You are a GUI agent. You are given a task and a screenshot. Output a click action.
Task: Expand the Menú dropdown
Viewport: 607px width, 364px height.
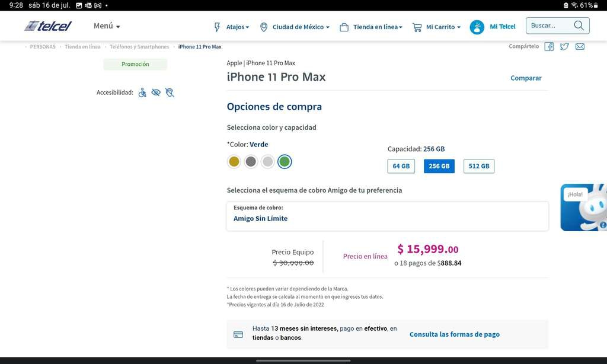107,26
